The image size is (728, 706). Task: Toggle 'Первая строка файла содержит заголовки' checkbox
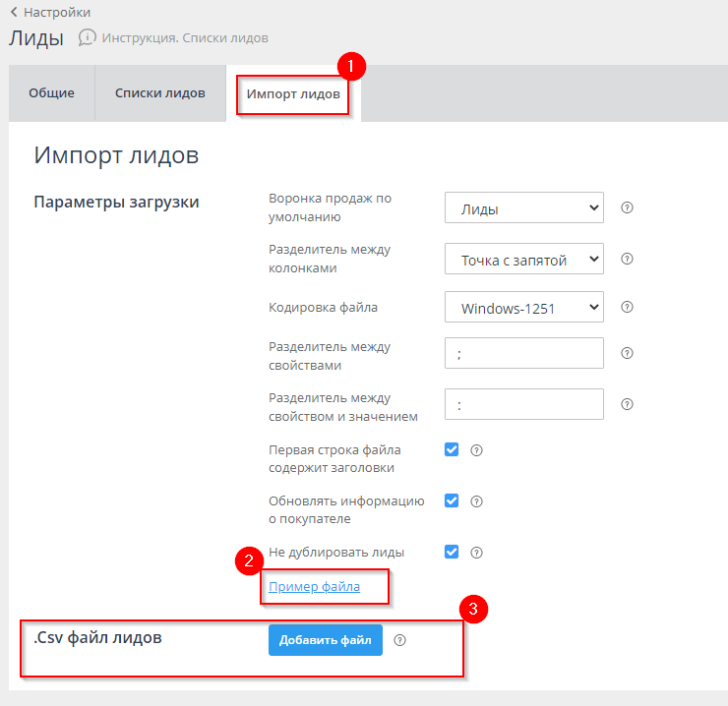point(452,449)
